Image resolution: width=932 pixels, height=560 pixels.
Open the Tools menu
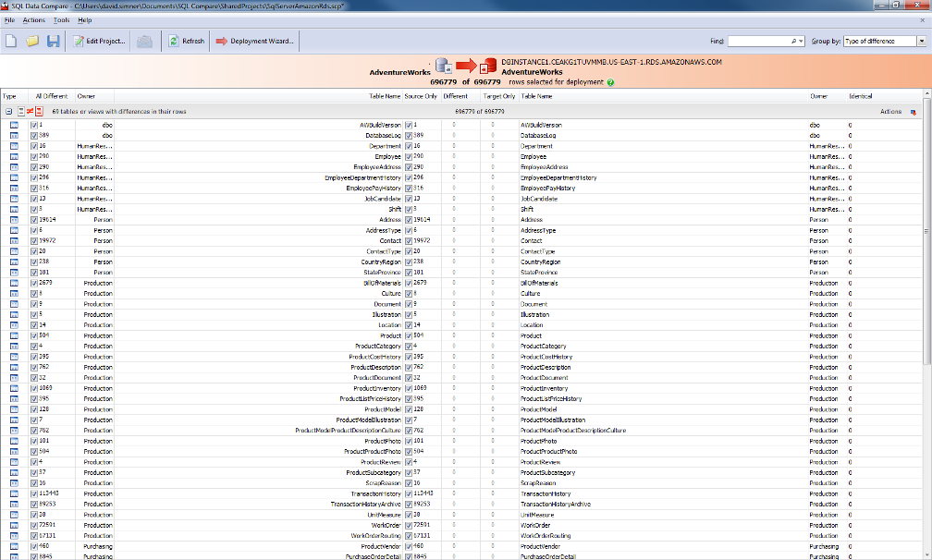click(61, 20)
